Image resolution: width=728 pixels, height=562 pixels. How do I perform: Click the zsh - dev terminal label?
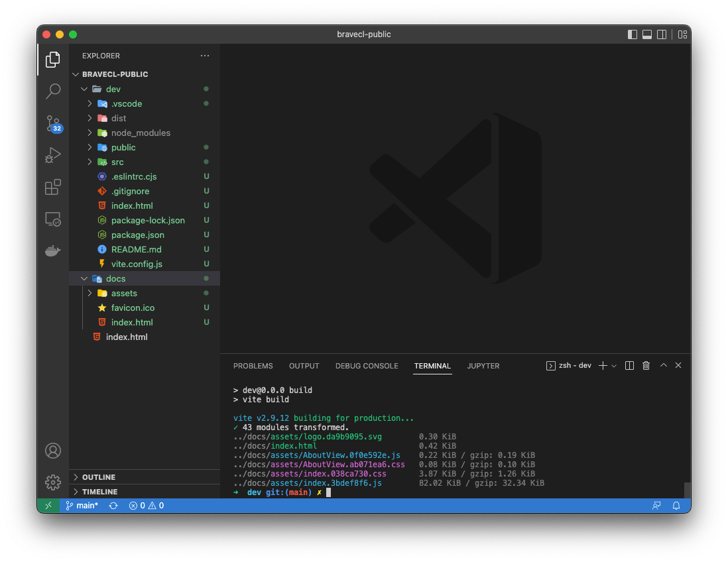[x=570, y=366]
